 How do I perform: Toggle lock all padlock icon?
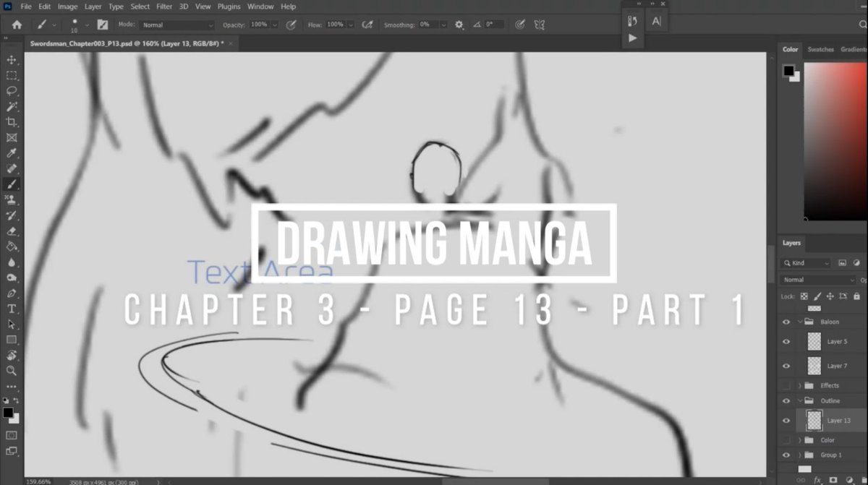856,296
